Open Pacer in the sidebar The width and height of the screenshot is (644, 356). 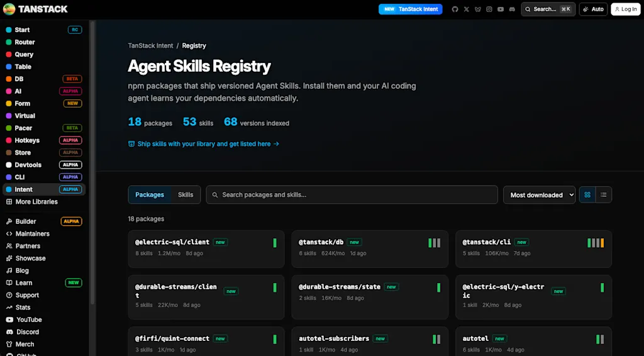[44, 128]
